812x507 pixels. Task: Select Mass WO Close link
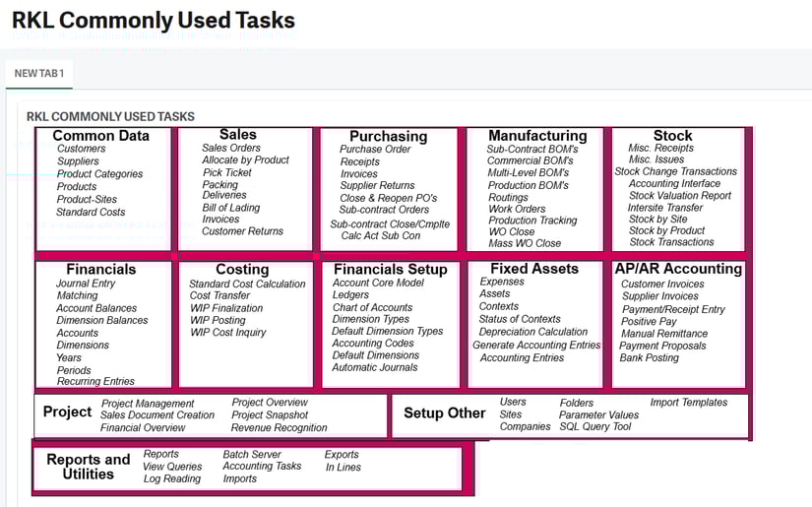click(x=525, y=243)
